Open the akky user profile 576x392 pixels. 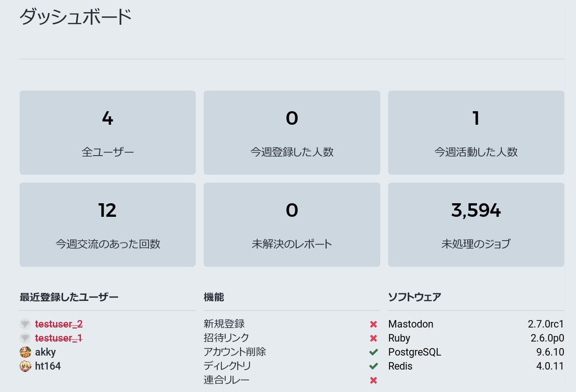click(x=45, y=352)
